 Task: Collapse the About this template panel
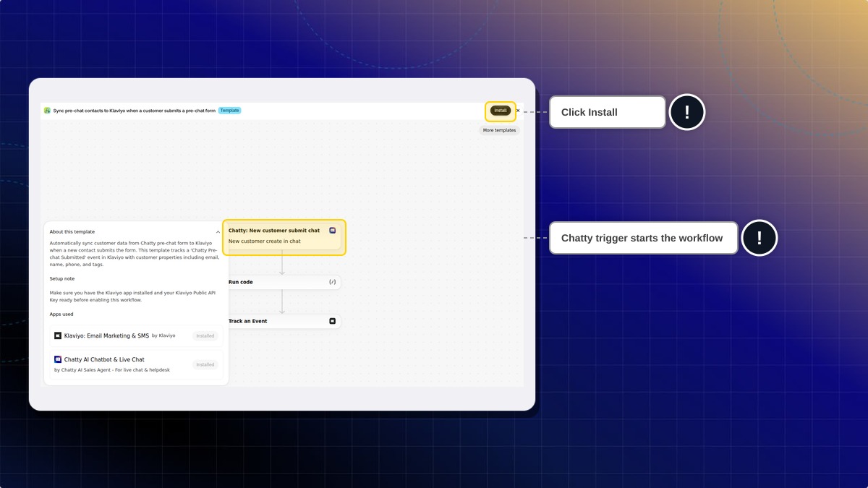point(218,232)
